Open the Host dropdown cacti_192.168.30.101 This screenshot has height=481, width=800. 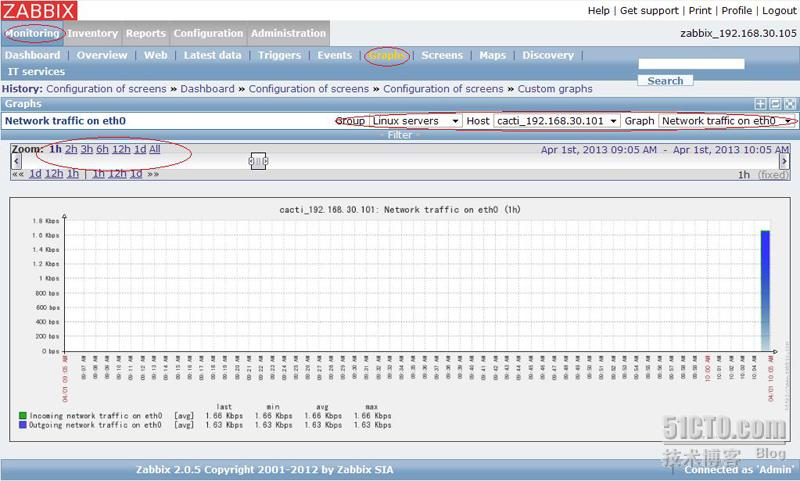click(557, 121)
